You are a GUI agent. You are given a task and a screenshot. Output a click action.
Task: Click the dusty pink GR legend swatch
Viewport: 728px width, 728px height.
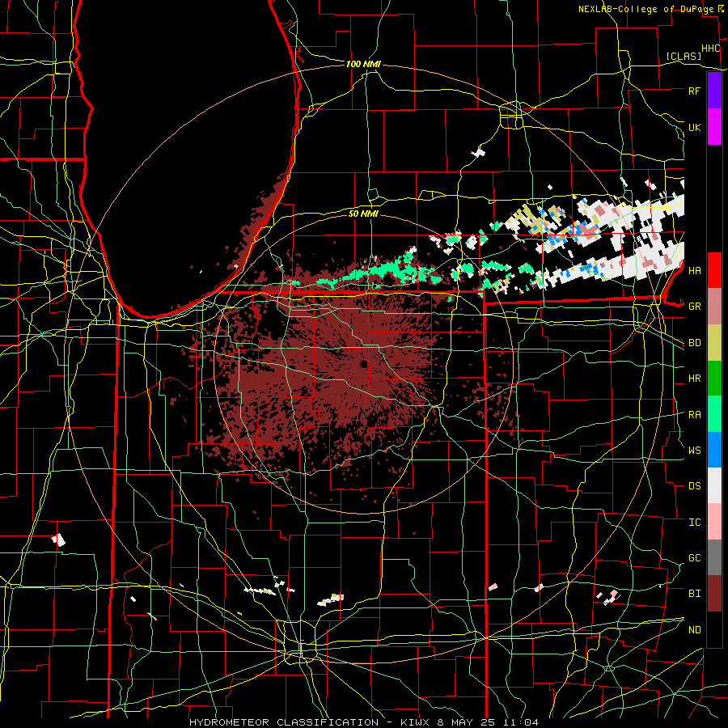pos(714,307)
